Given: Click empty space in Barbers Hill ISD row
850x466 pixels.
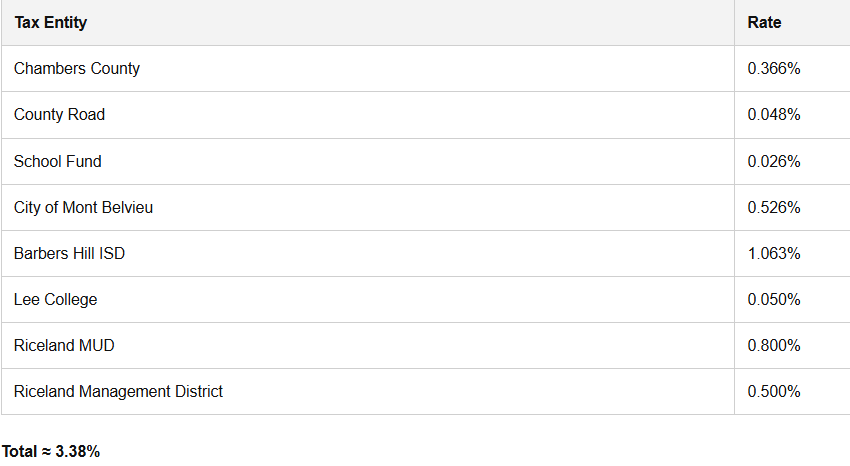Looking at the screenshot, I should tap(428, 253).
